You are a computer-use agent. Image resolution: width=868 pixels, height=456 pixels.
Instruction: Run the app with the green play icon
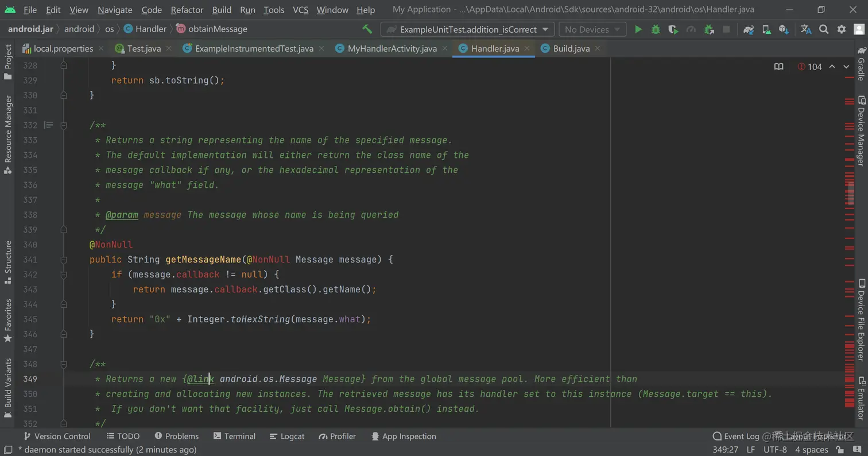pos(638,29)
